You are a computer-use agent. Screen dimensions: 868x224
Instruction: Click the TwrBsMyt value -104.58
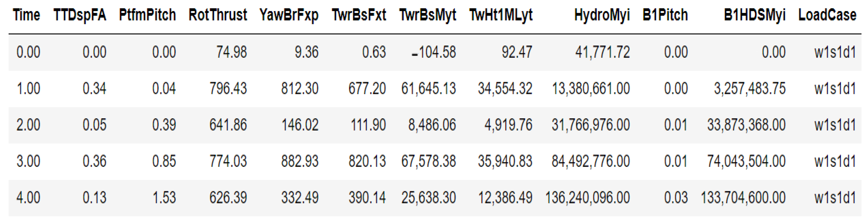coord(434,52)
